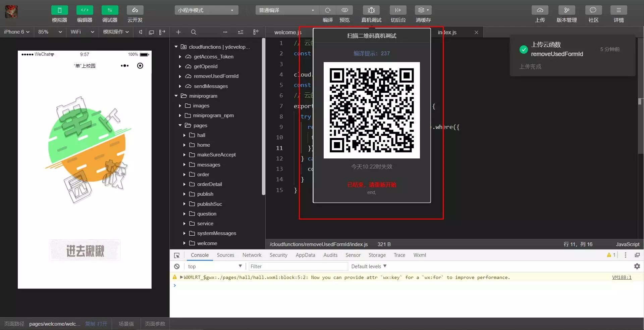Open the VM188:1 source link
This screenshot has width=644, height=330.
pos(622,277)
